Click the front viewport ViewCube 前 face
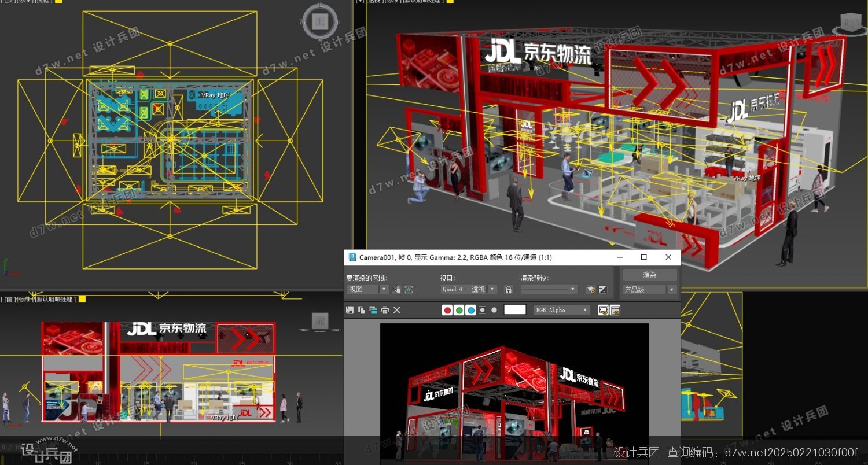The width and height of the screenshot is (868, 465). point(319,321)
